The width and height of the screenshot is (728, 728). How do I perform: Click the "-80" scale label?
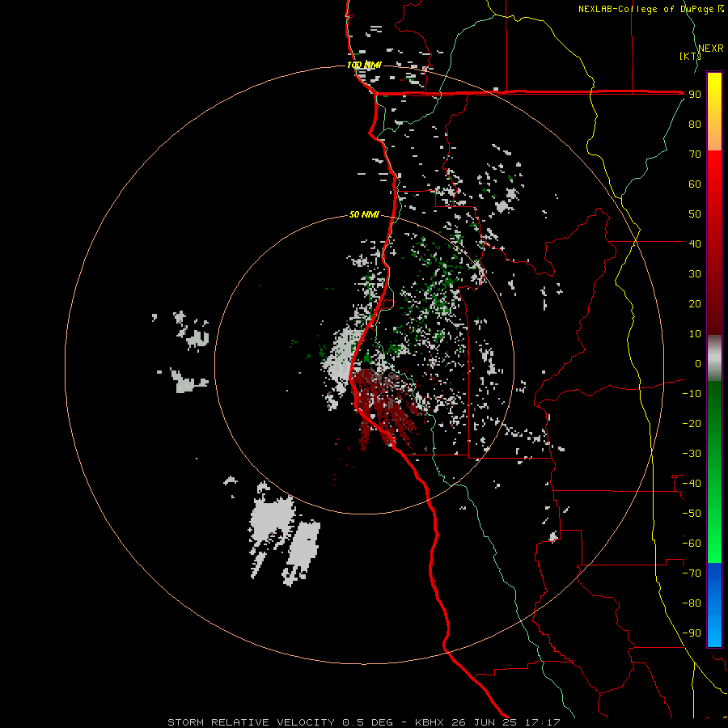[692, 603]
